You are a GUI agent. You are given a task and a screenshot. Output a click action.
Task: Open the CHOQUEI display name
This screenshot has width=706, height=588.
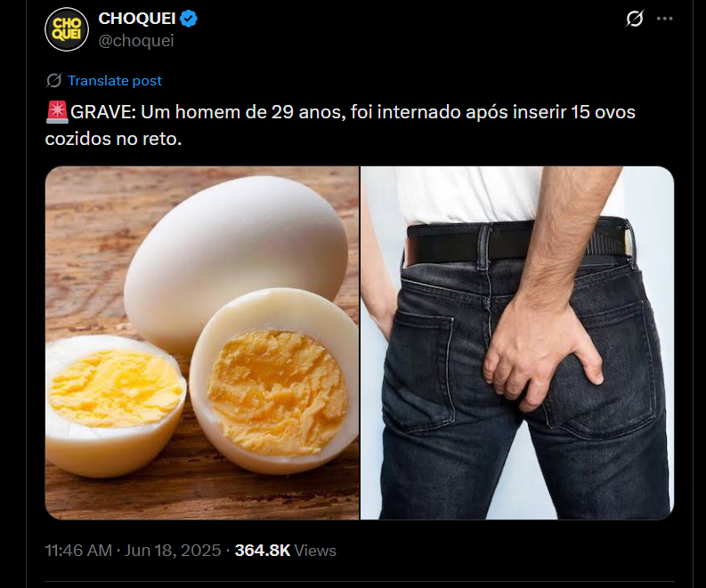pyautogui.click(x=137, y=19)
